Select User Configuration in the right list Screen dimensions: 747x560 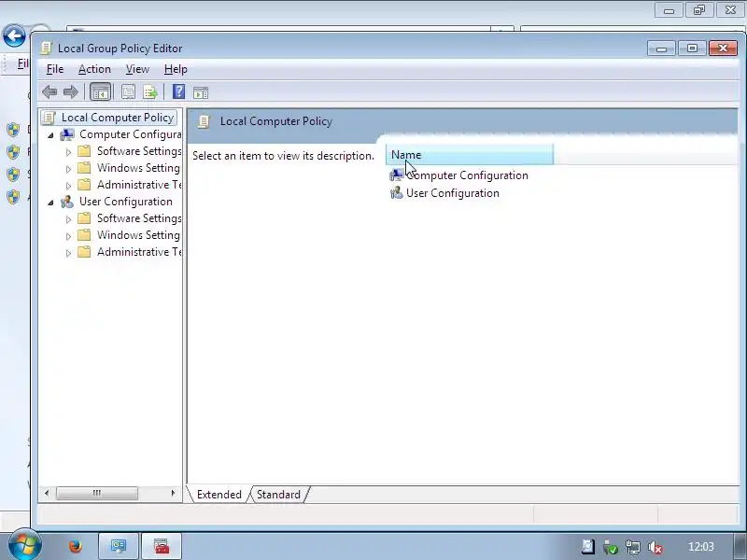click(453, 193)
